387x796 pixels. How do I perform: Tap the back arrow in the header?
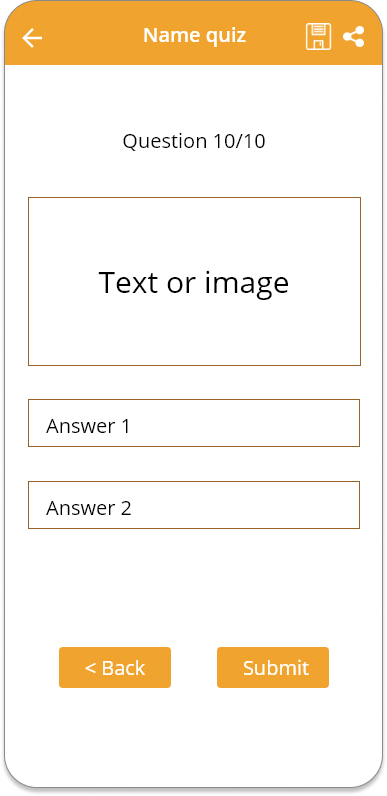(32, 38)
